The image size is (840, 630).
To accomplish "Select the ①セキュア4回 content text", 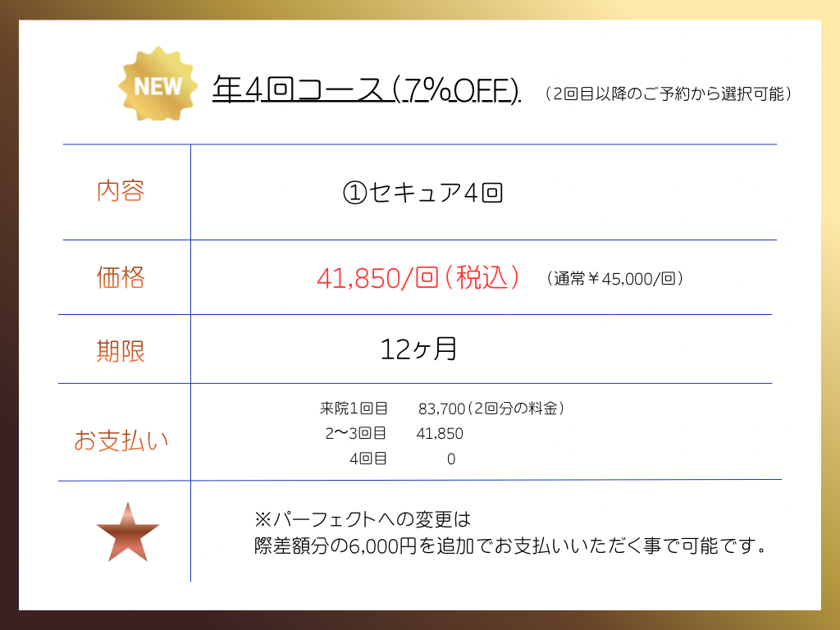I will tap(422, 193).
